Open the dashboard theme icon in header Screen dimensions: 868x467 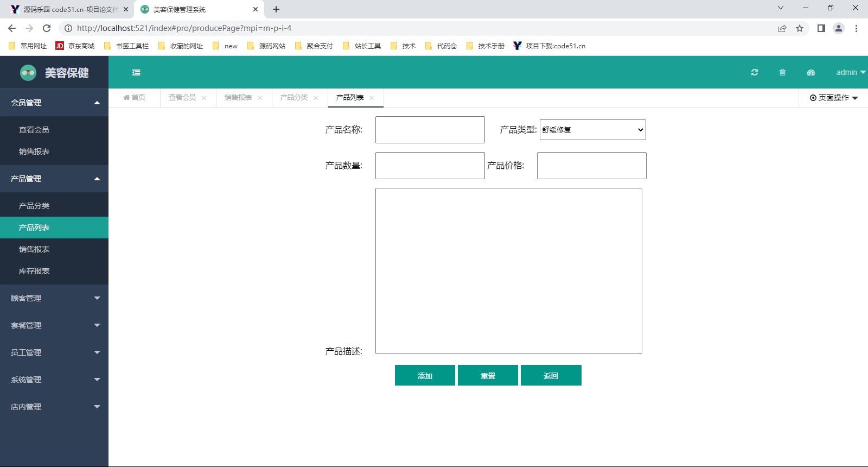[x=811, y=72]
